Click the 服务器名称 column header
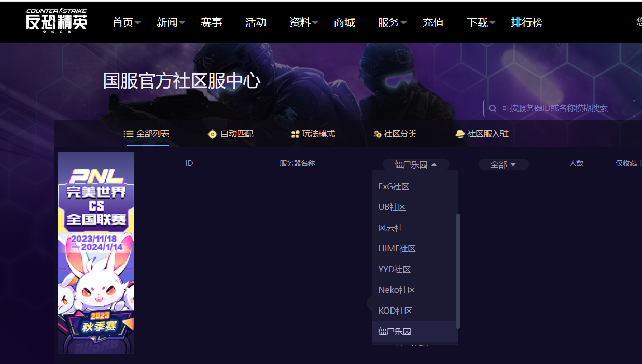 point(297,163)
